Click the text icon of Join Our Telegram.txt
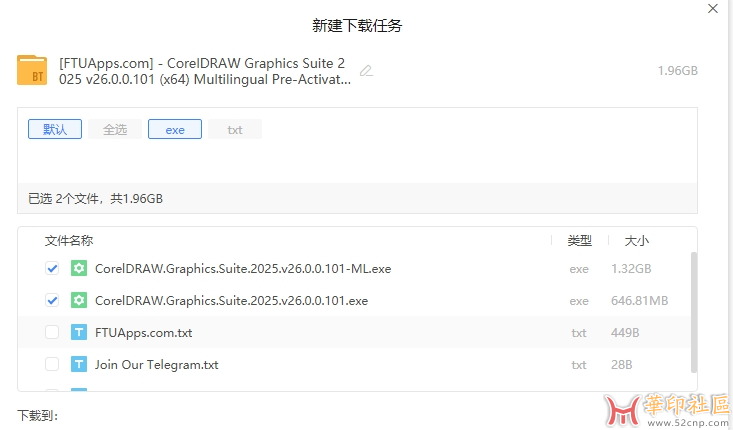733x430 pixels. tap(79, 364)
